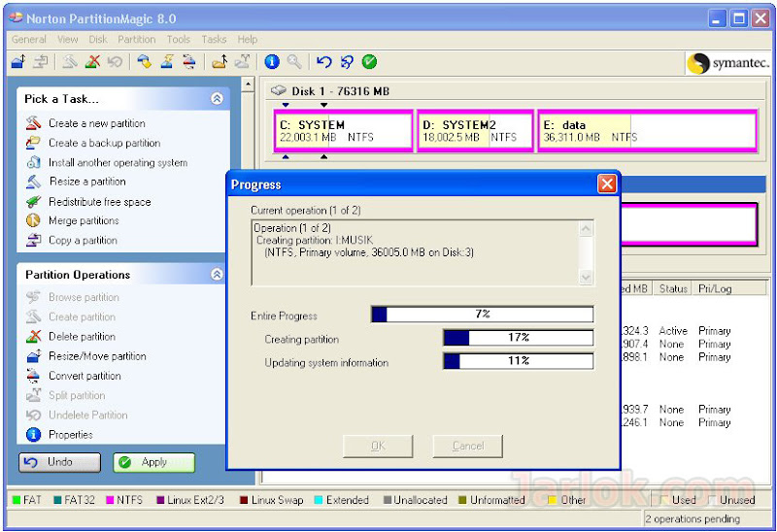Click the Install another operating system icon
The image size is (777, 532).
click(x=33, y=162)
